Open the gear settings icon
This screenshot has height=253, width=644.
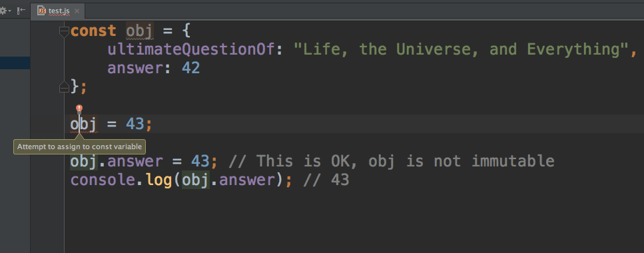(3, 10)
